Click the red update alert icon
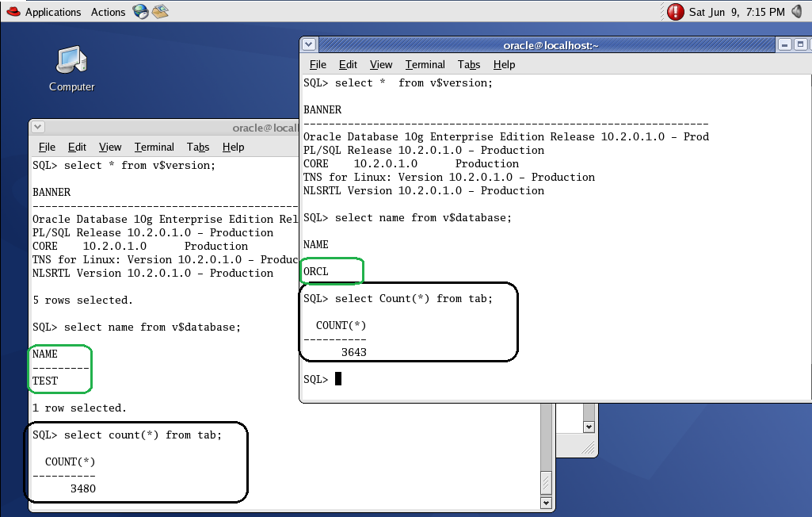Viewport: 812px width, 517px height. pyautogui.click(x=675, y=12)
